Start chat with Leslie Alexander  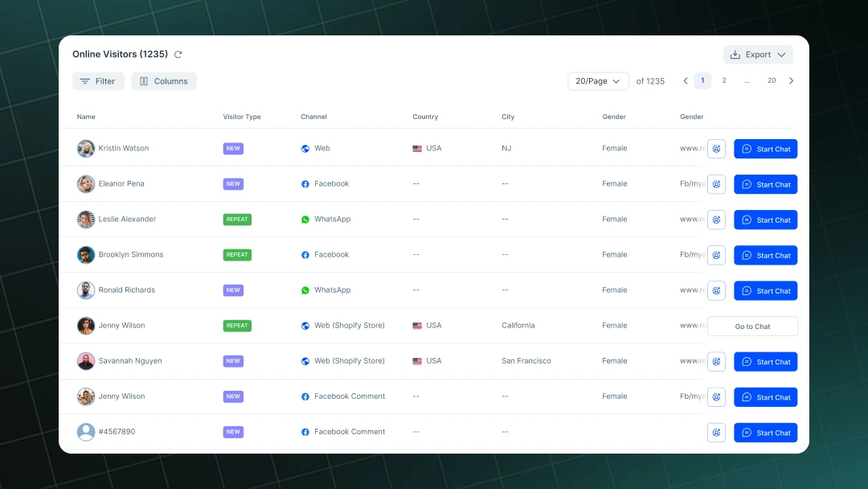click(x=766, y=220)
